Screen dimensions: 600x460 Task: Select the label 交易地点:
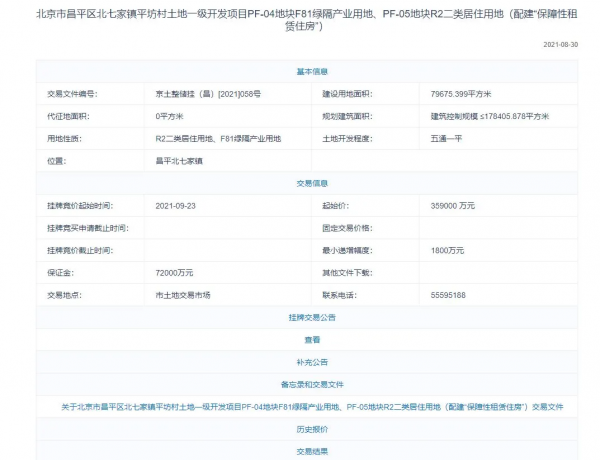pyautogui.click(x=64, y=295)
